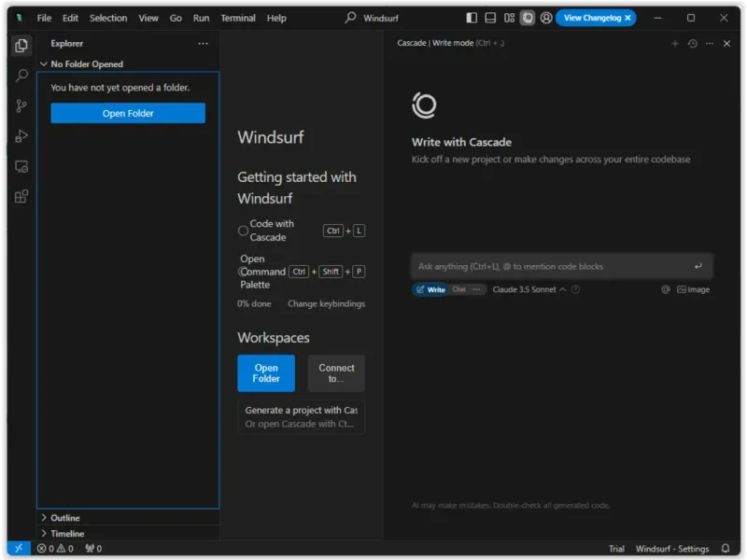Dismiss the View Changelog badge x
The height and width of the screenshot is (560, 747).
[x=627, y=18]
